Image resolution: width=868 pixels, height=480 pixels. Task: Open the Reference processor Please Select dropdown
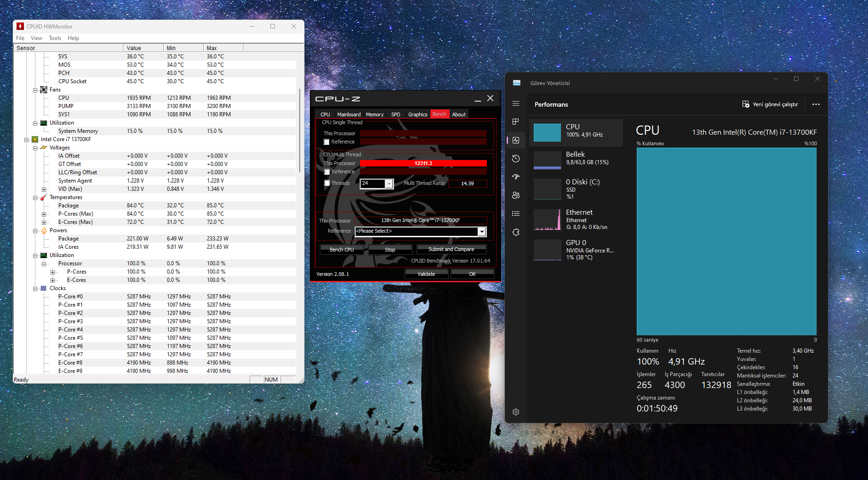click(x=482, y=232)
